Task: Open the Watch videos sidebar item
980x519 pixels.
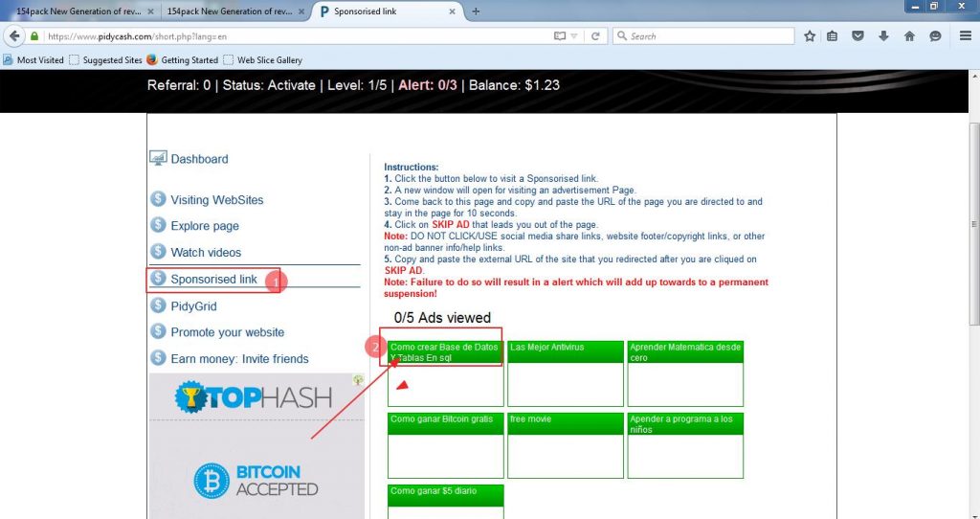Action: click(x=206, y=253)
